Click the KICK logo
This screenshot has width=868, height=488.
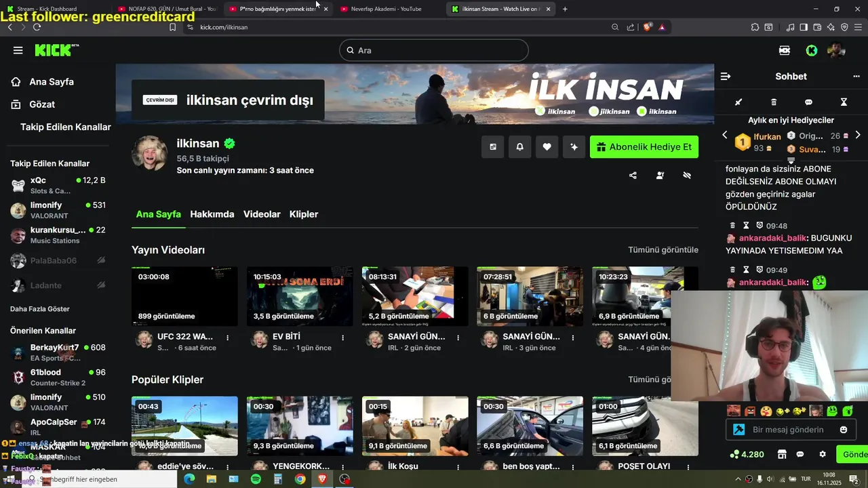56,50
